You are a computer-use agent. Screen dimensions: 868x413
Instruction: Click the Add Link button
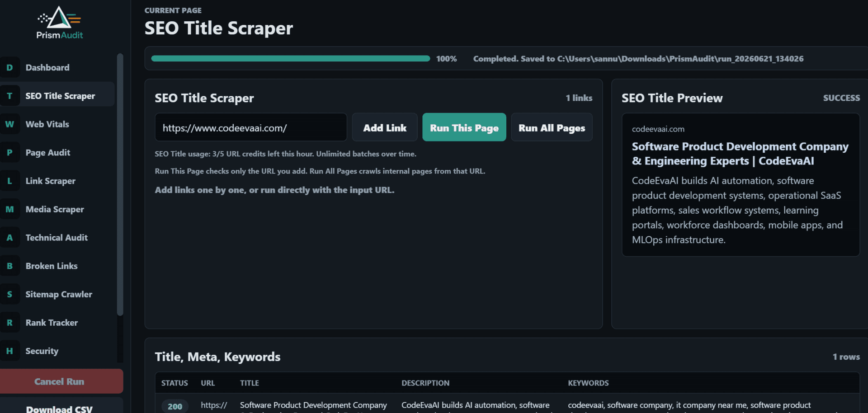(x=385, y=128)
